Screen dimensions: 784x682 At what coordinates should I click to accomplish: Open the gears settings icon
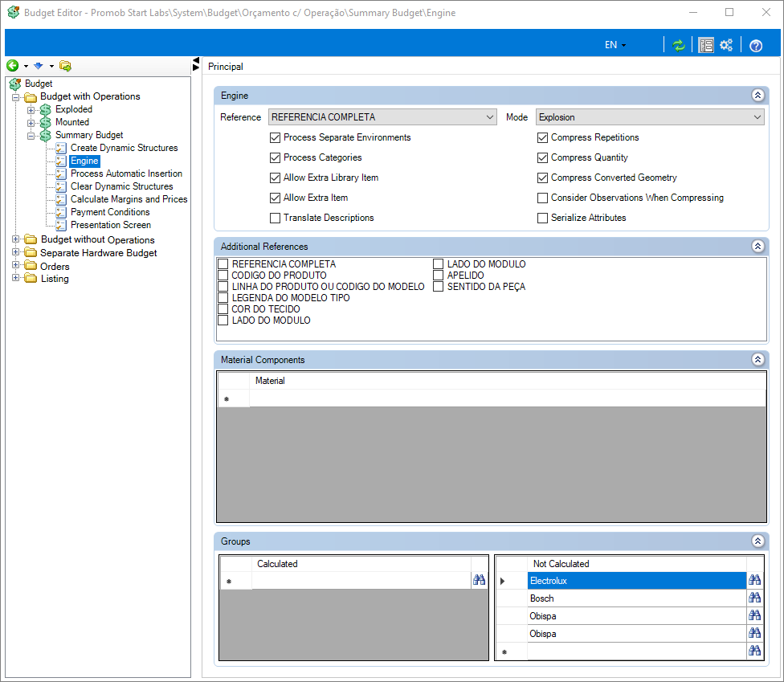(726, 45)
